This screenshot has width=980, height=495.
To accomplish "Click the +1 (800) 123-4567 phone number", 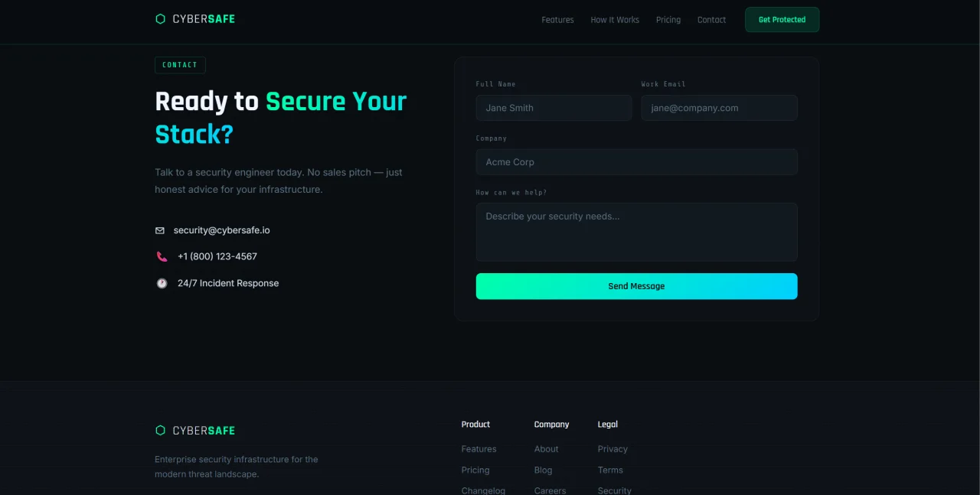I will tap(217, 257).
